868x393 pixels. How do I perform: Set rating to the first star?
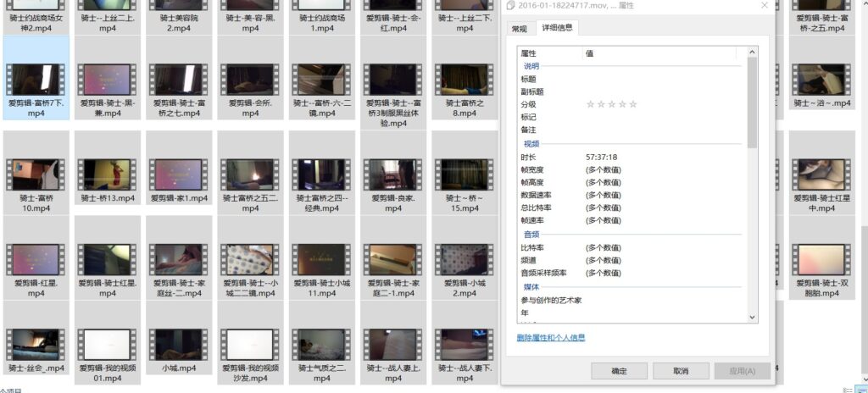tap(591, 104)
